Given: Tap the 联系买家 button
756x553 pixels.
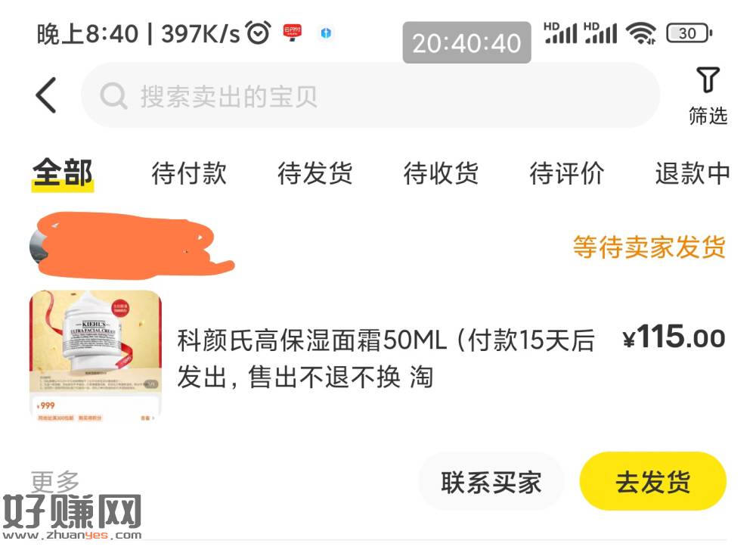Looking at the screenshot, I should click(491, 482).
